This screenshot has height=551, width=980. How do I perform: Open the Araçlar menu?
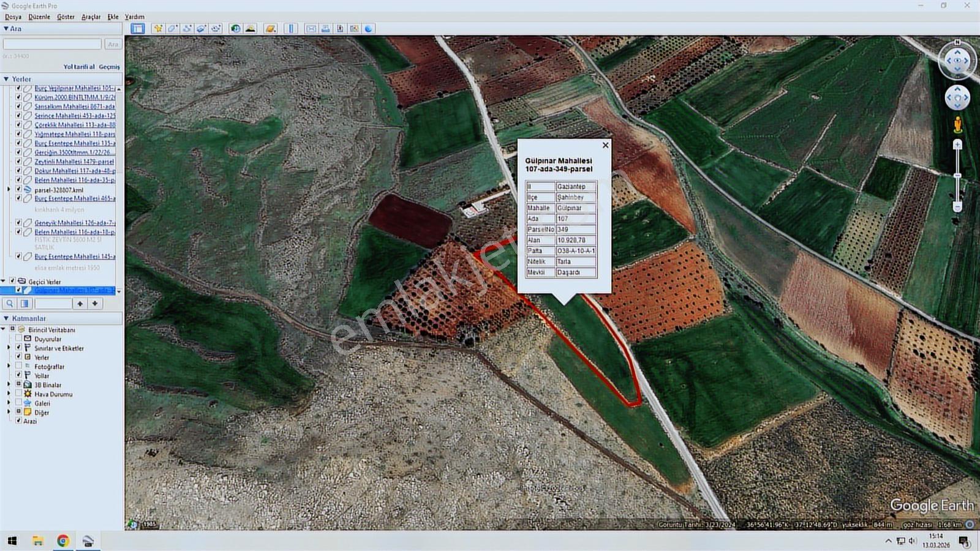click(91, 17)
